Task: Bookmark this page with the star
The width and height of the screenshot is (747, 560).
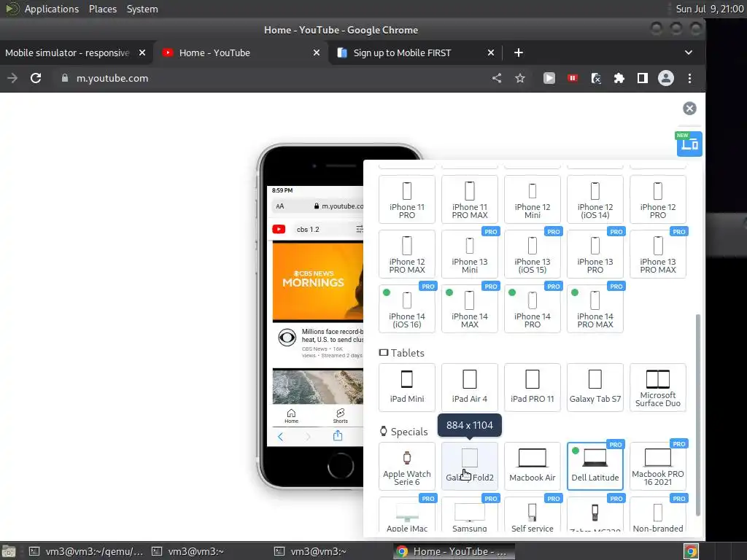Action: click(x=519, y=78)
